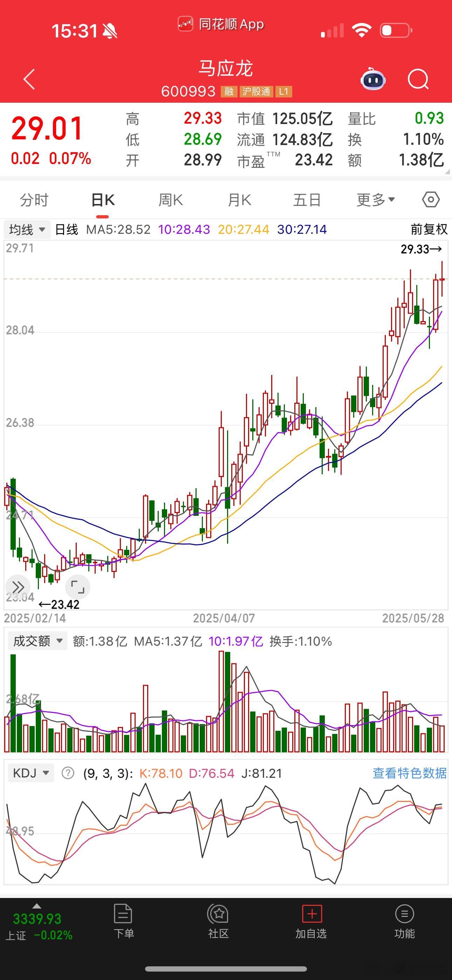
Task: Tap the 市值 125.05亿 value
Action: click(302, 119)
